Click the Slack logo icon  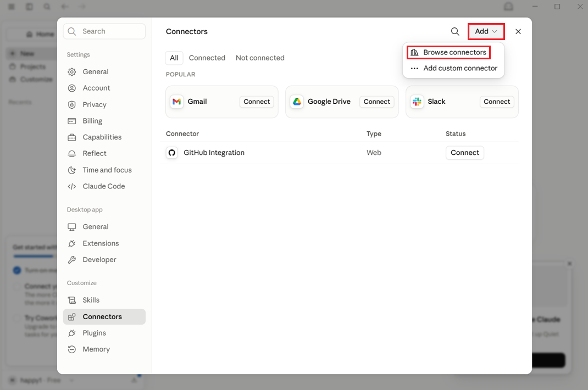(417, 102)
